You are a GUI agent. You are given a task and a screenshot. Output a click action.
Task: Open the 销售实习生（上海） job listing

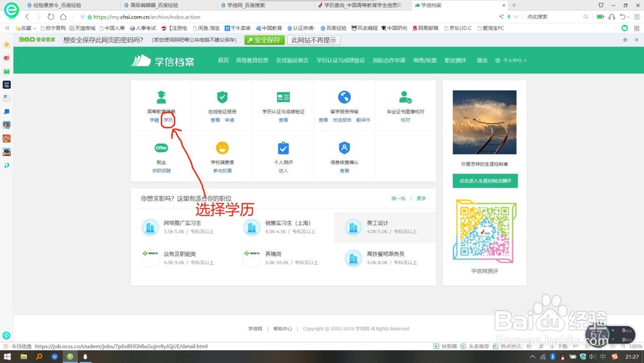tap(288, 223)
